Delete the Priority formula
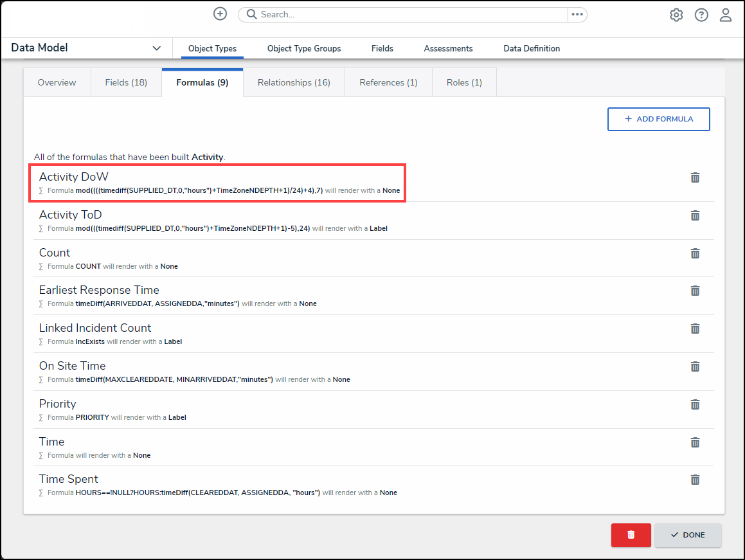This screenshot has width=745, height=560. tap(695, 404)
